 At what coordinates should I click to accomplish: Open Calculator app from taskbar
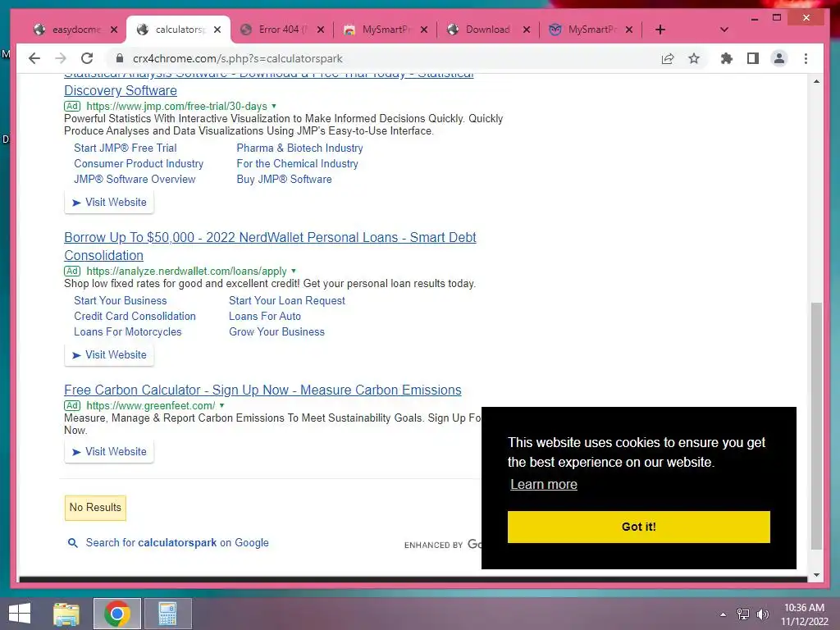tap(167, 614)
